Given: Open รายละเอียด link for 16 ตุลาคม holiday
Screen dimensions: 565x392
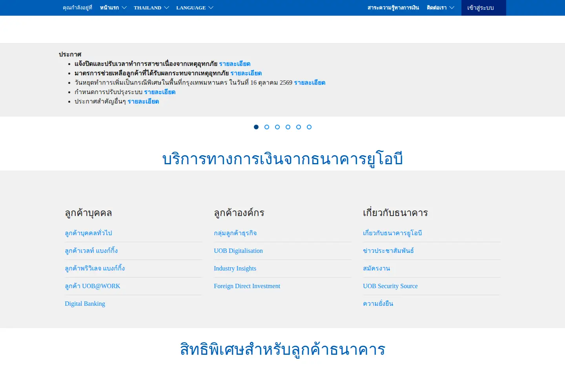Looking at the screenshot, I should pos(310,83).
